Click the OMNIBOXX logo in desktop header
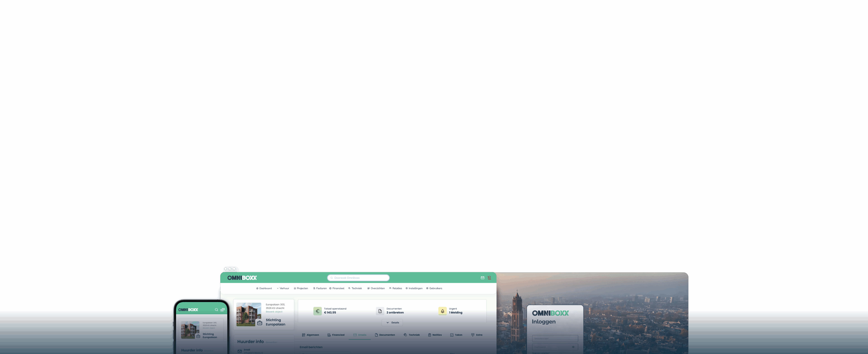This screenshot has width=868, height=354. point(242,278)
